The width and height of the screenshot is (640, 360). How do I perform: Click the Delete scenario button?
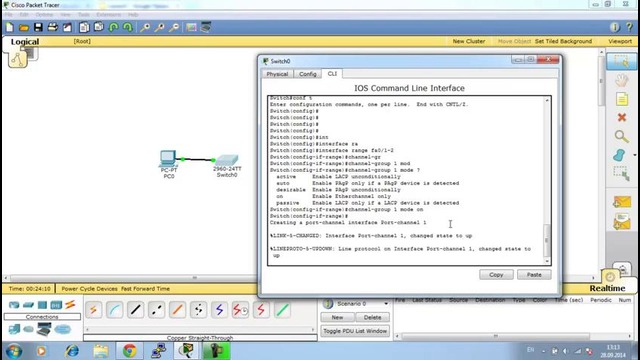(x=372, y=317)
